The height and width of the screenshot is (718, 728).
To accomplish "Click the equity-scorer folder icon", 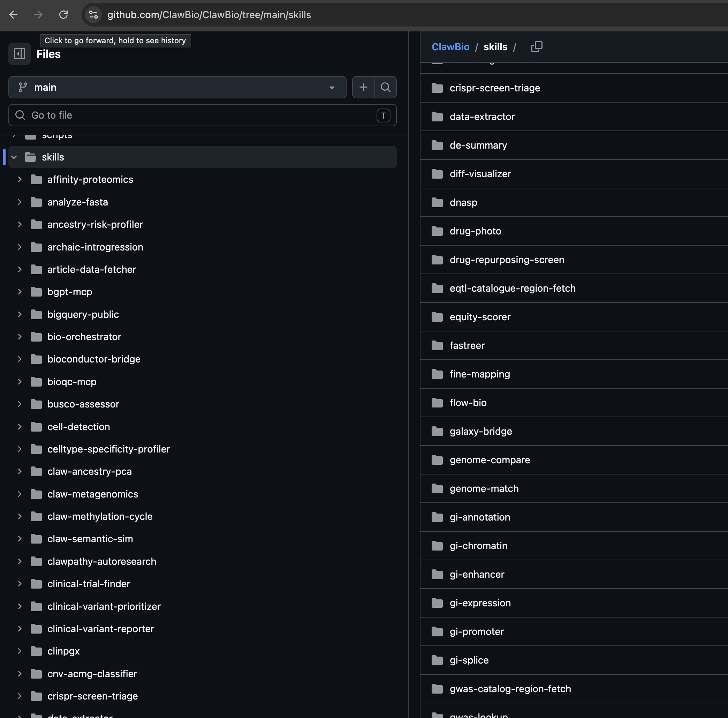I will [x=437, y=317].
